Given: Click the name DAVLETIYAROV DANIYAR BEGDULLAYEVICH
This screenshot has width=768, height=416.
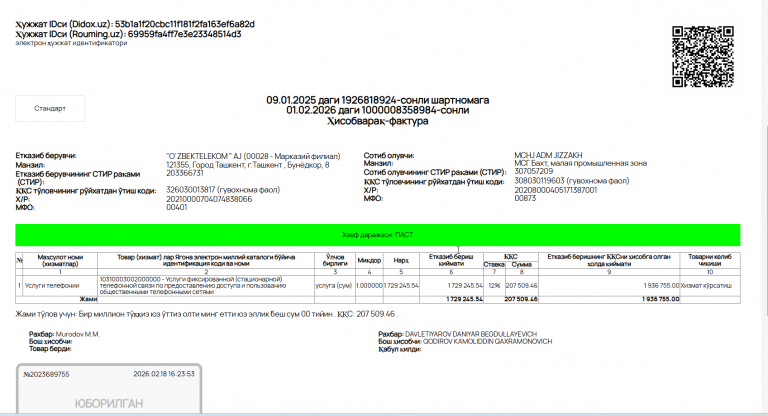Looking at the screenshot, I should coord(471,334).
